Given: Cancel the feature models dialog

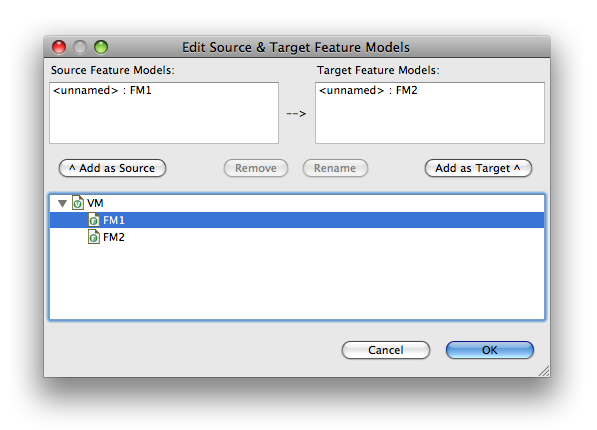Looking at the screenshot, I should tap(386, 350).
